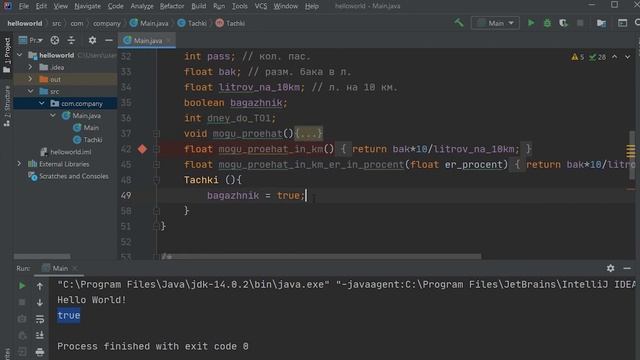Viewport: 640px width, 360px height.
Task: Open the Project view selector dropdown
Action: [31, 40]
